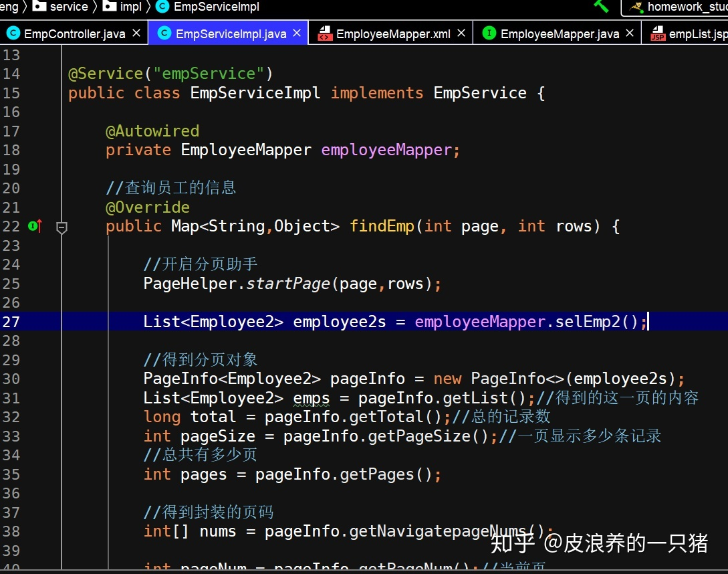Click the service folder icon in breadcrumb
This screenshot has width=728, height=574.
(39, 6)
